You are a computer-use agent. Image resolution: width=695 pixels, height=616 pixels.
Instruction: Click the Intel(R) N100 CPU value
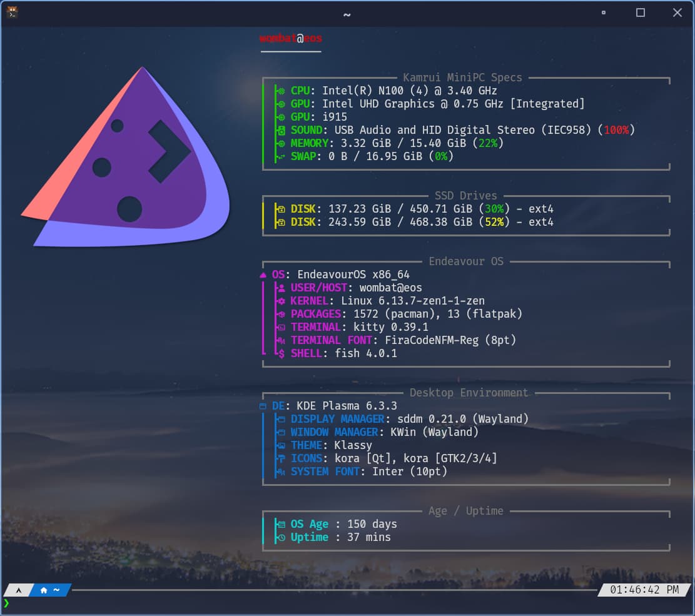(x=409, y=91)
